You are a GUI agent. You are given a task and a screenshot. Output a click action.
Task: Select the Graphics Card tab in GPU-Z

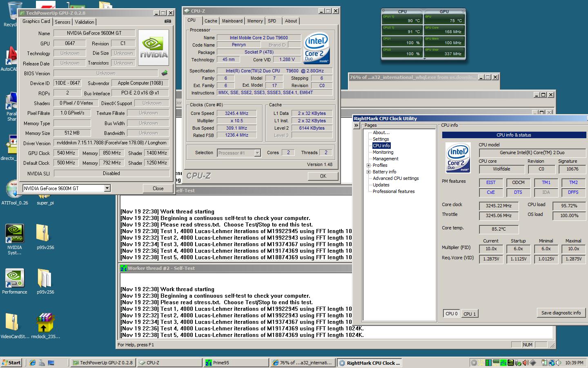[x=36, y=21]
